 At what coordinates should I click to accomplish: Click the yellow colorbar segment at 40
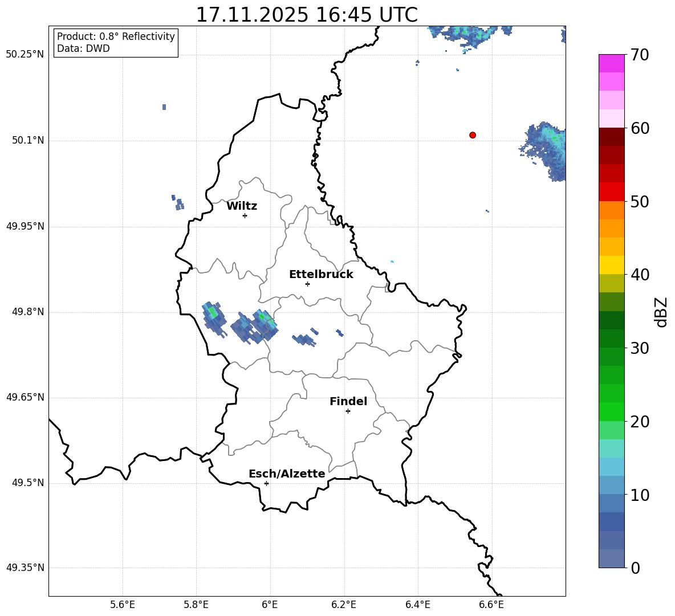click(x=611, y=265)
